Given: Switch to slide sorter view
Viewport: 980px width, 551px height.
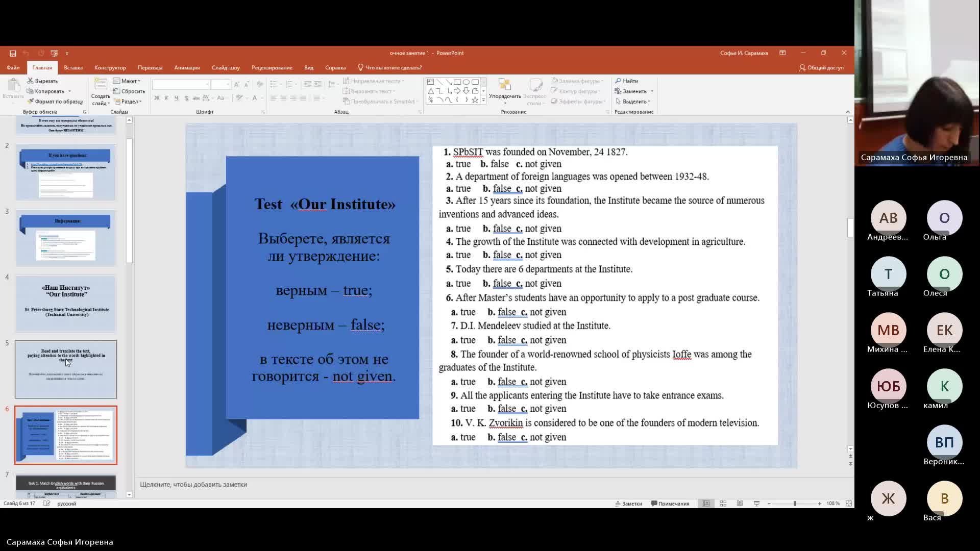Looking at the screenshot, I should pyautogui.click(x=723, y=504).
